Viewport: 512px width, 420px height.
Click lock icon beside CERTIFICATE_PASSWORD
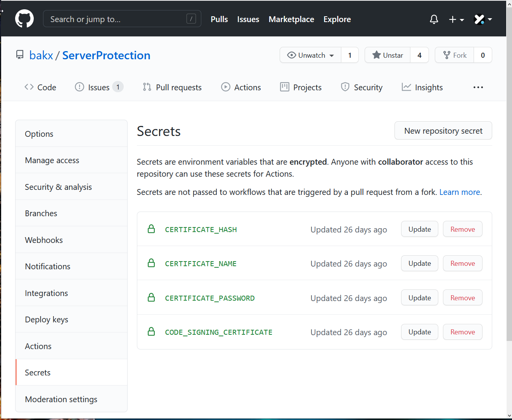click(151, 298)
